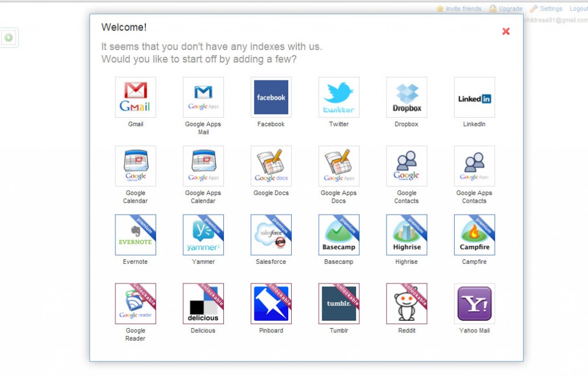Screen dimensions: 588x377
Task: Choose the premium Salesforce icon
Action: 271,235
